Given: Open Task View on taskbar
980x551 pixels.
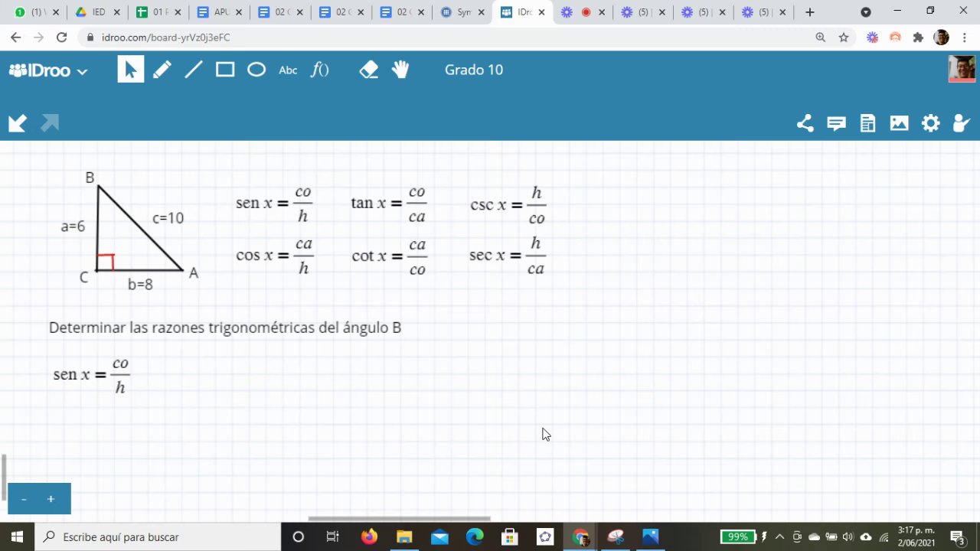Looking at the screenshot, I should tap(333, 536).
